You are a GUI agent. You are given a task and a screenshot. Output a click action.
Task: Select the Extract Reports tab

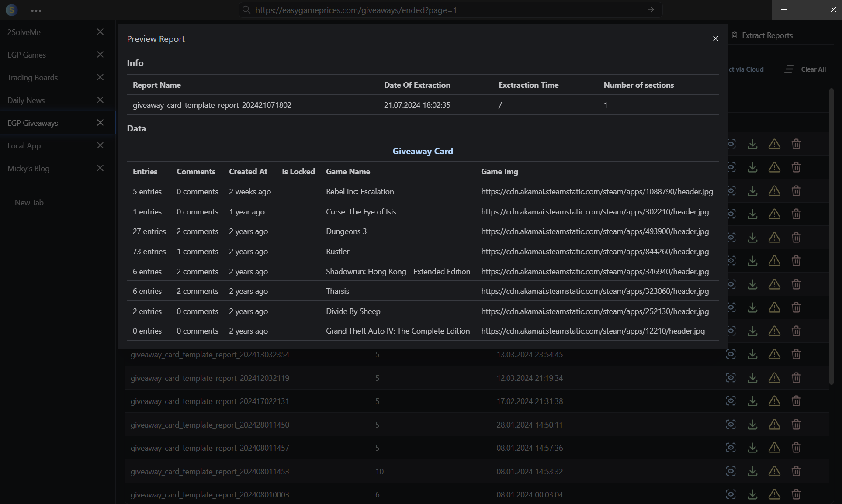pyautogui.click(x=767, y=35)
